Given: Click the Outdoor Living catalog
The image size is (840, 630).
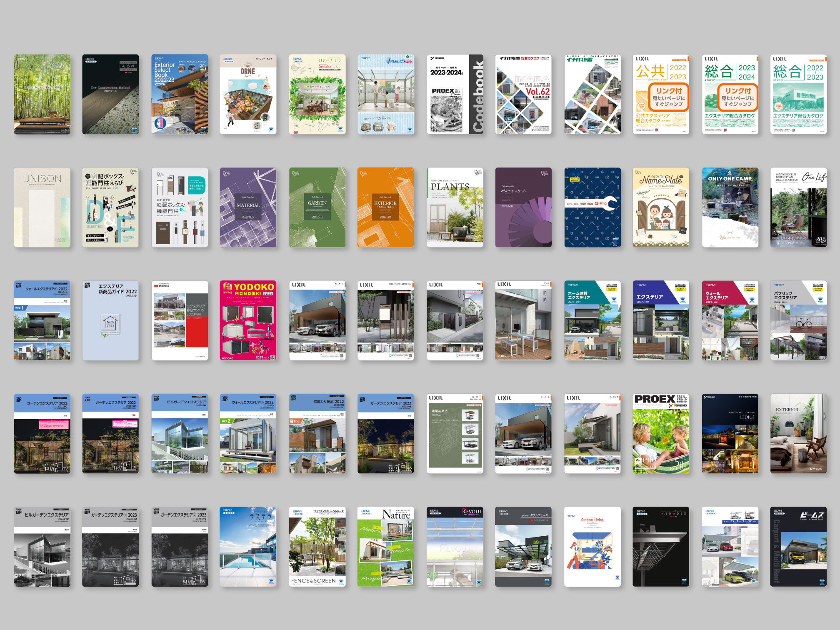Looking at the screenshot, I should click(592, 547).
